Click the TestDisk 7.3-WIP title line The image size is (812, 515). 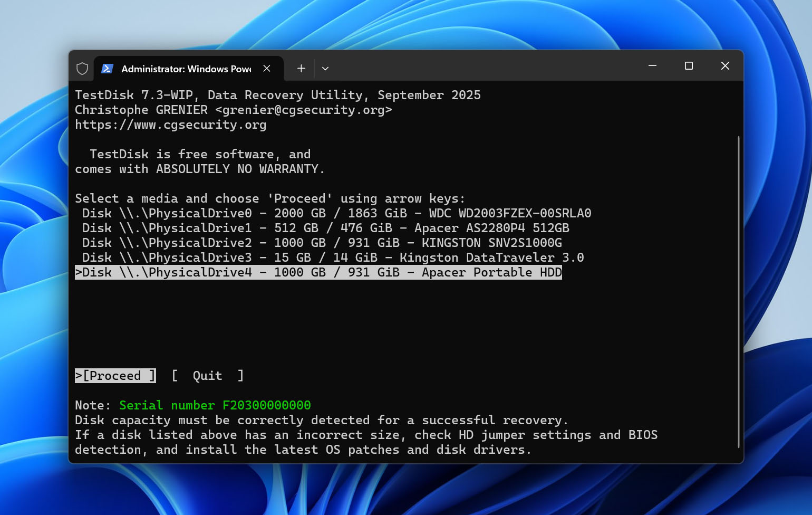(278, 95)
